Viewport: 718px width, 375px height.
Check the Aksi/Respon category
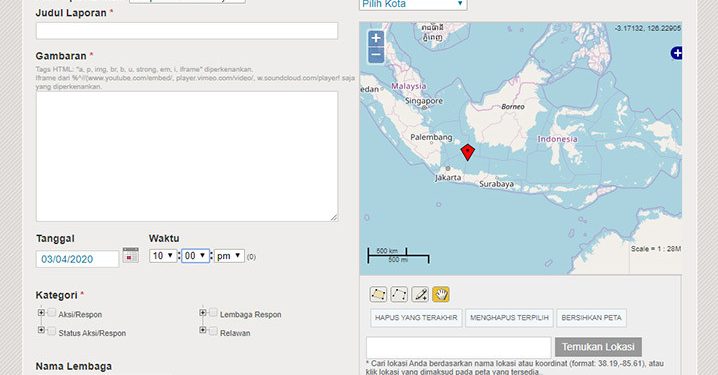click(52, 312)
